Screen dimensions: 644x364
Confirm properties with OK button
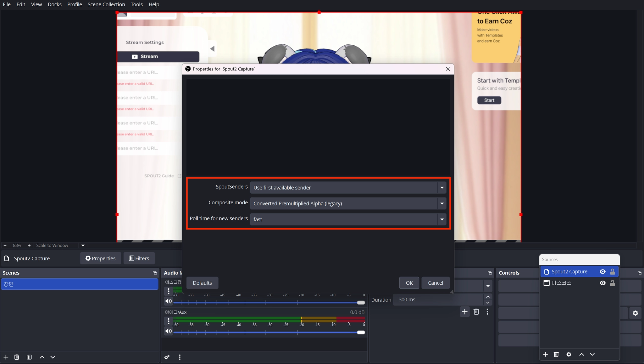[409, 283]
